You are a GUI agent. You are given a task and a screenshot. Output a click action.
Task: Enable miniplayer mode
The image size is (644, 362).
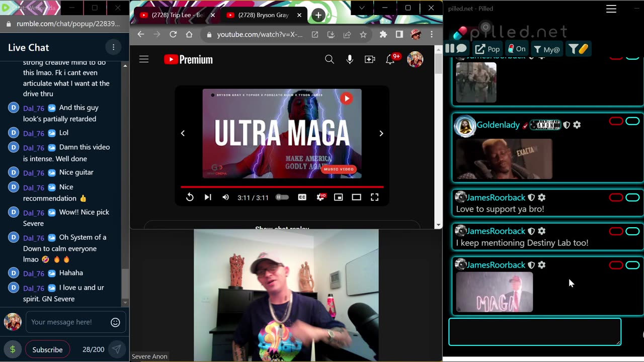click(339, 197)
